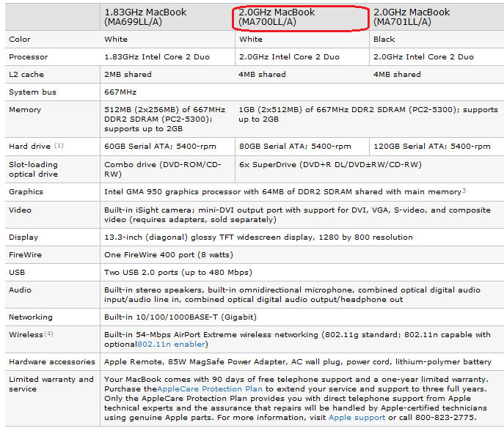Click footnote 4 next to Wireless
504x431 pixels.
point(49,335)
